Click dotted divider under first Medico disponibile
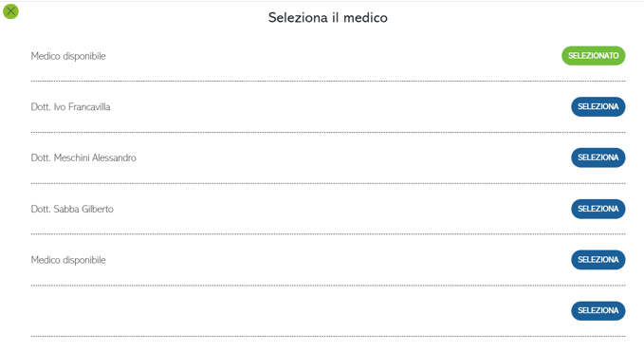This screenshot has height=351, width=644. [328, 81]
